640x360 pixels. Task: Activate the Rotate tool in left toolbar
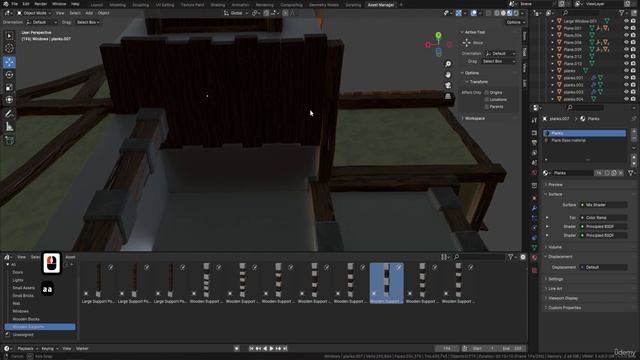(x=9, y=75)
